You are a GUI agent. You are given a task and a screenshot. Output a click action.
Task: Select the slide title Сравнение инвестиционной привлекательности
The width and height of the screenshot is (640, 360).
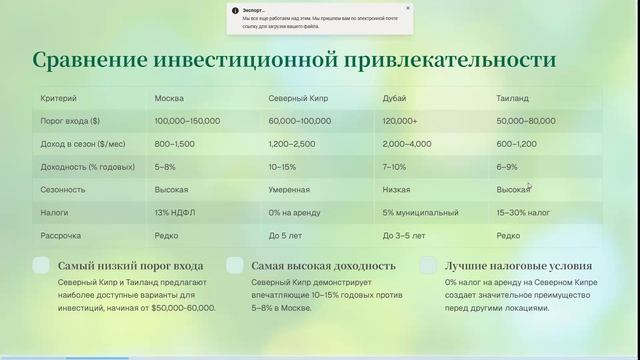pyautogui.click(x=294, y=60)
